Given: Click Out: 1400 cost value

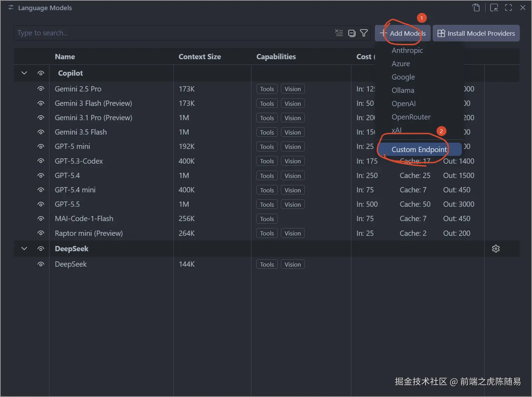Looking at the screenshot, I should tap(459, 161).
